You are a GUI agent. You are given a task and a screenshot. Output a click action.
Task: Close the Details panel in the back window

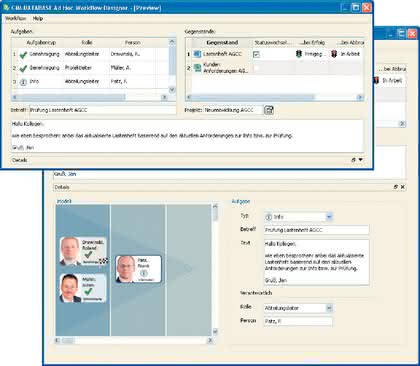coord(403,187)
